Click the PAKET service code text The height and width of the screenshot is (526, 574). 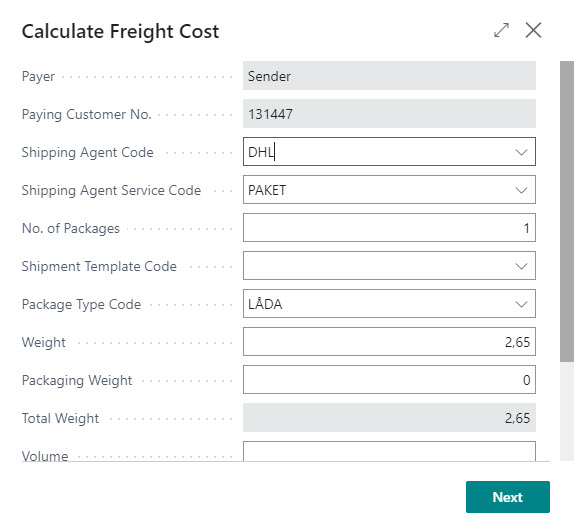267,190
